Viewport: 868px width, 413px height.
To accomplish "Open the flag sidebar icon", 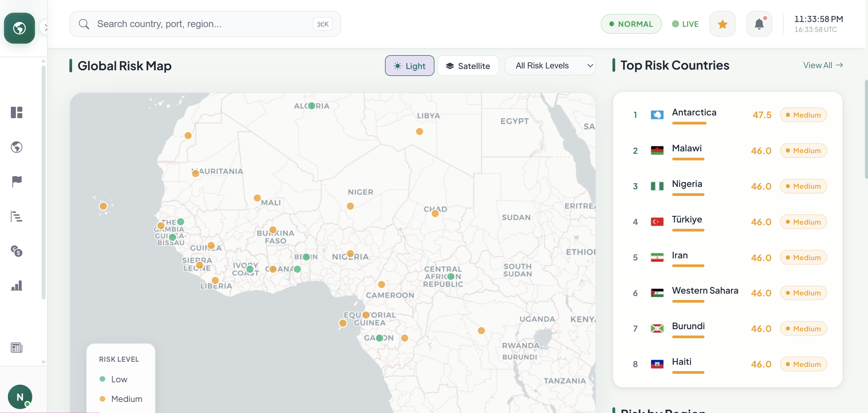I will [17, 181].
